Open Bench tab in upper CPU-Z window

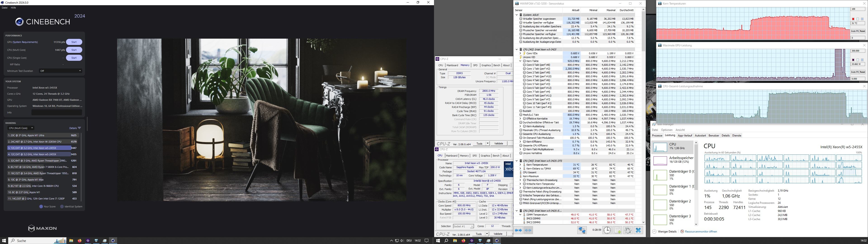pyautogui.click(x=496, y=65)
